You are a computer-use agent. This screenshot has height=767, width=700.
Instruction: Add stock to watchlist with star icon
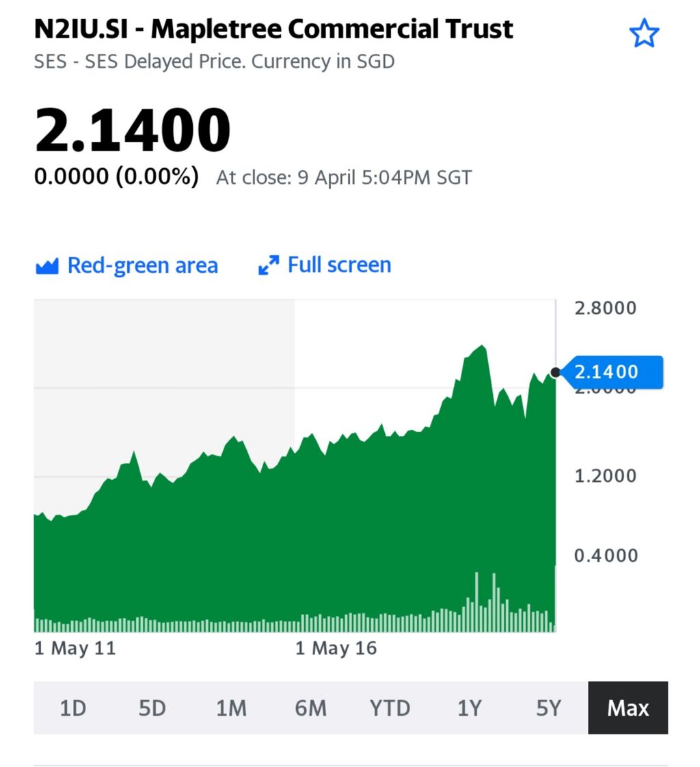point(644,33)
